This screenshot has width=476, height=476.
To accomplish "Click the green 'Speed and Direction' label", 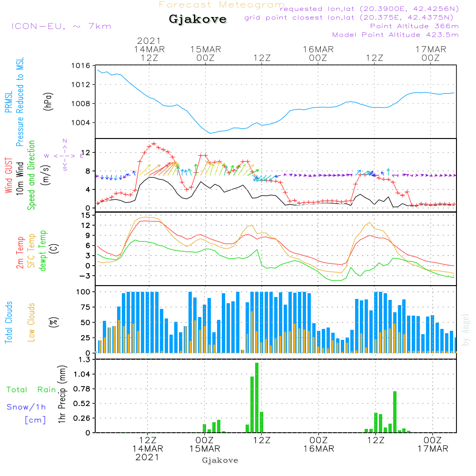I will [x=31, y=175].
